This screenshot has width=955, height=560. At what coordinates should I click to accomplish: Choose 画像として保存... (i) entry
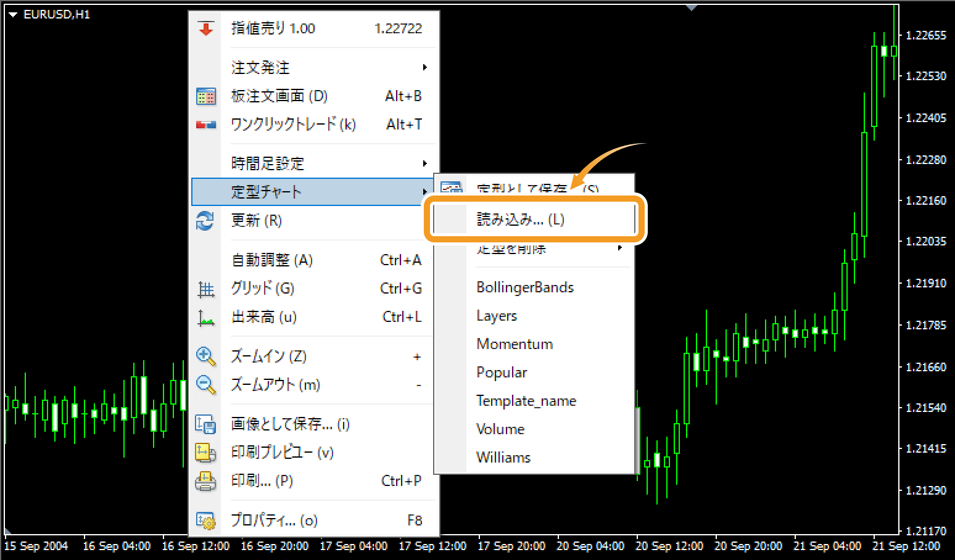315,424
